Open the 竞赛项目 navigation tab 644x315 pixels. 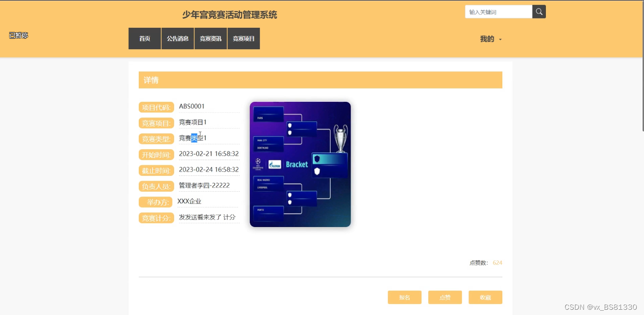tap(244, 39)
